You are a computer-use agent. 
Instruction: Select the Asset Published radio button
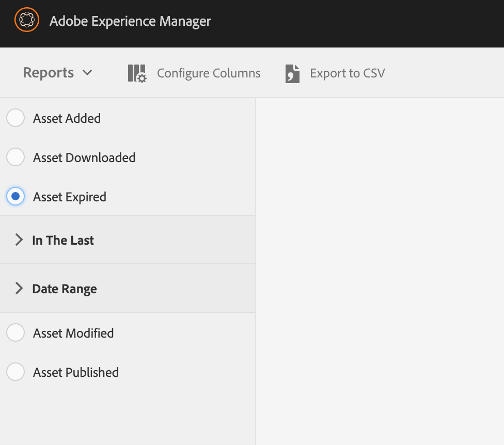click(15, 372)
